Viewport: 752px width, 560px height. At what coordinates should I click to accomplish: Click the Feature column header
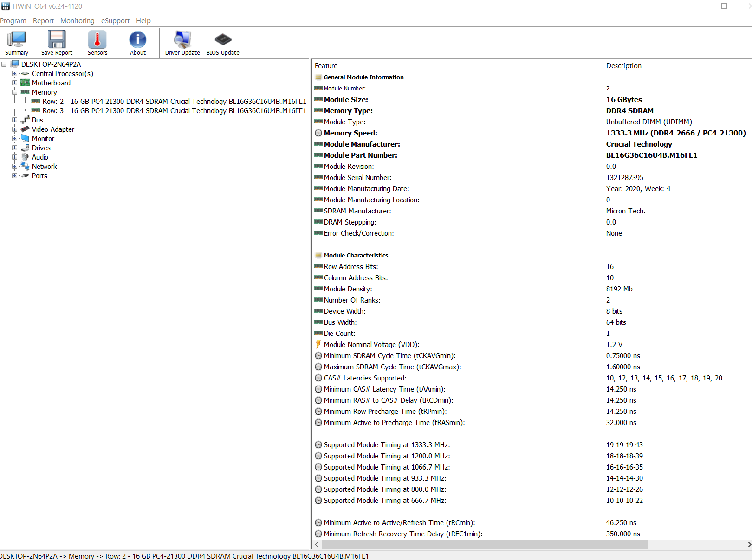(x=457, y=66)
